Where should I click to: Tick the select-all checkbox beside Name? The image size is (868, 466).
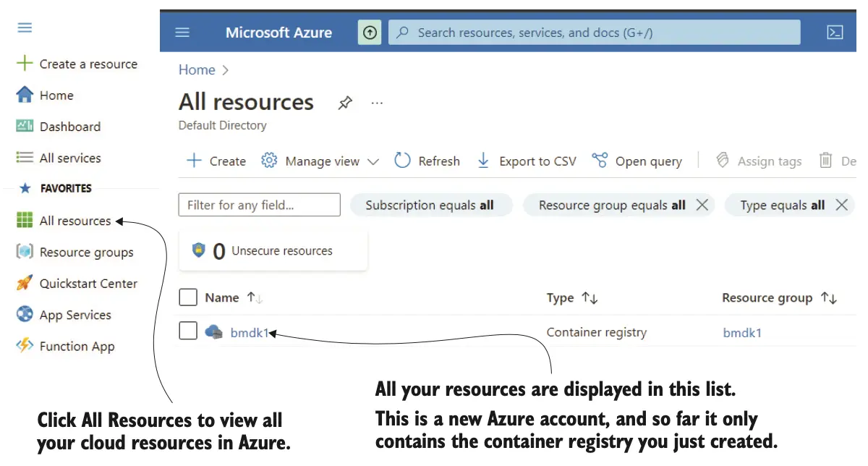188,297
